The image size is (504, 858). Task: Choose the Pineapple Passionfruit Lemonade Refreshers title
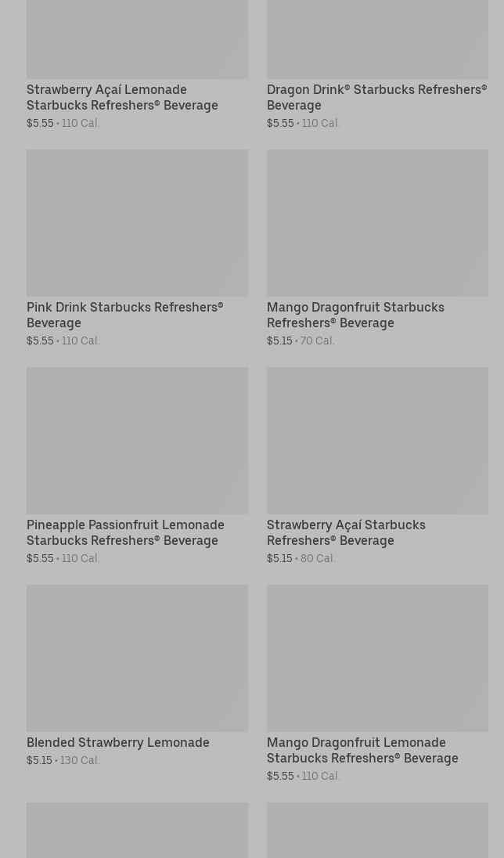(x=125, y=532)
